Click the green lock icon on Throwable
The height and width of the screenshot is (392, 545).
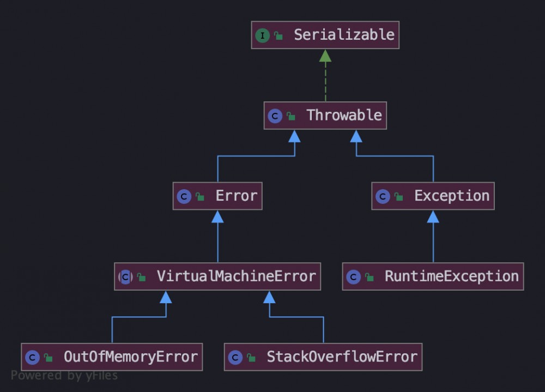click(291, 116)
